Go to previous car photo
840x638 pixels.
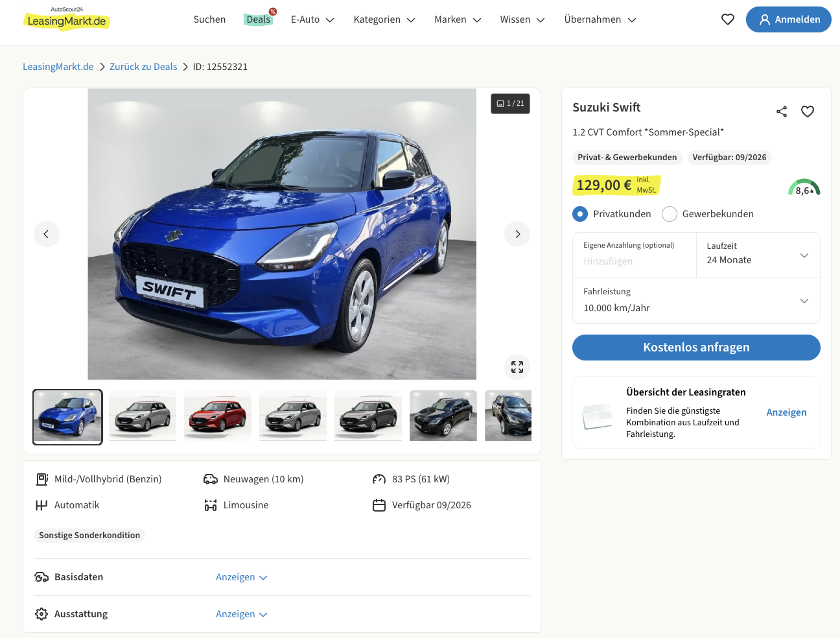click(x=47, y=234)
